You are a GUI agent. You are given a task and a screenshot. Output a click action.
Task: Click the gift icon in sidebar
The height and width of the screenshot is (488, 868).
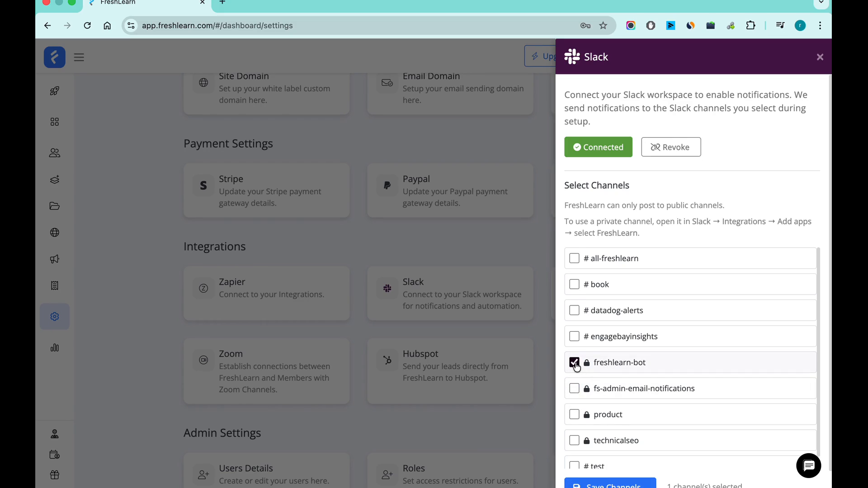tap(55, 475)
